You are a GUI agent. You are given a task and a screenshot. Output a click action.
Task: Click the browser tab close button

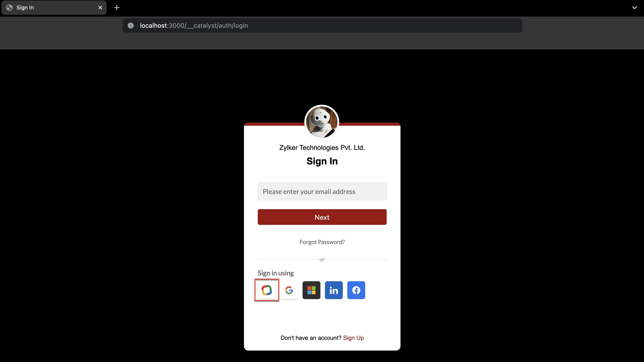[x=100, y=8]
